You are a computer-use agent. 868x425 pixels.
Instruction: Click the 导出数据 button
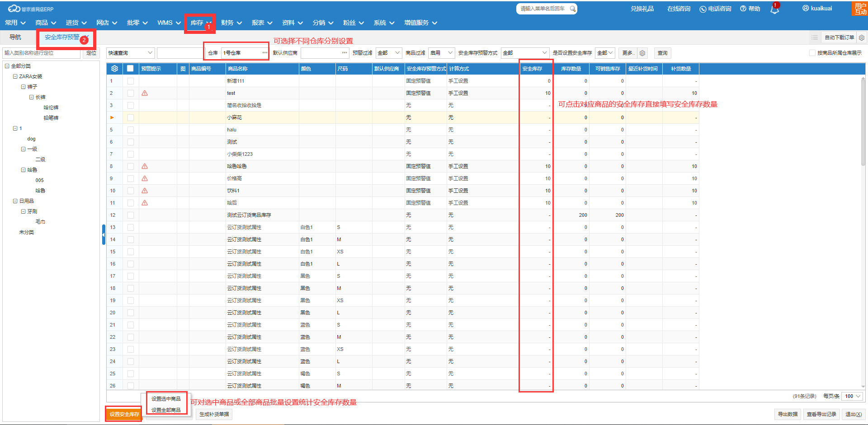click(788, 414)
